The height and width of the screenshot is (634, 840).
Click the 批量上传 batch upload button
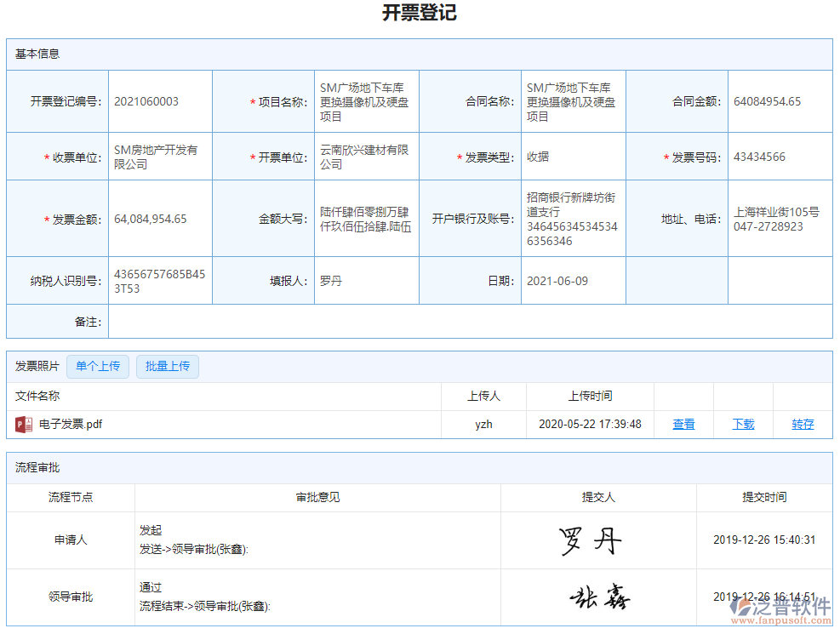coord(168,366)
